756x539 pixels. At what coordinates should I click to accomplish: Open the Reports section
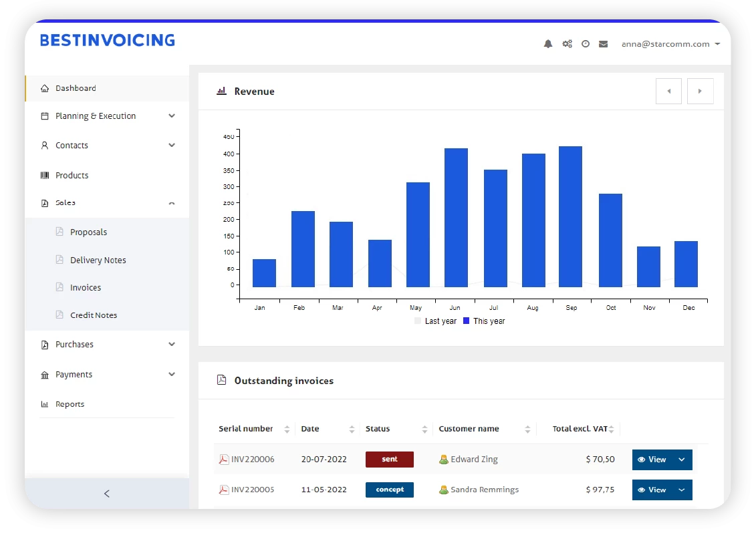click(70, 403)
